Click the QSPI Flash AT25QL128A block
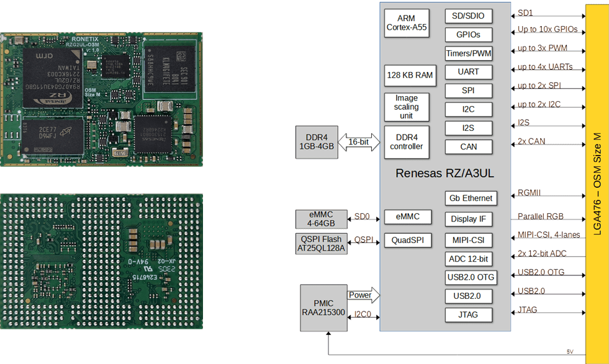 pos(321,244)
